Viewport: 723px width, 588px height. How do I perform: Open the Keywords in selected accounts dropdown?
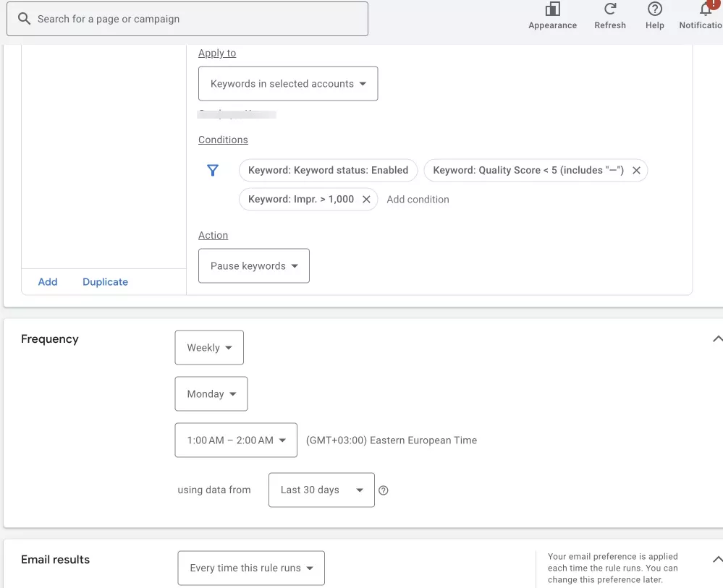click(x=288, y=83)
